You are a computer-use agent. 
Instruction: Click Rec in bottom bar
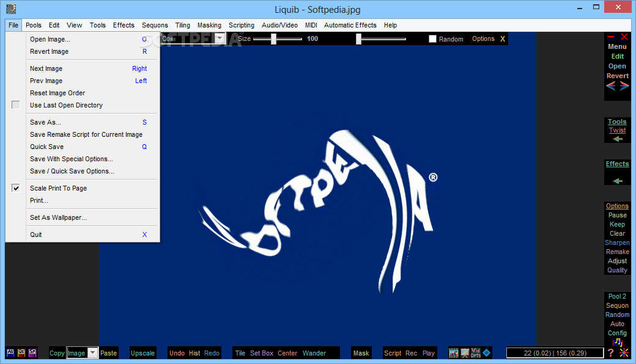click(412, 353)
